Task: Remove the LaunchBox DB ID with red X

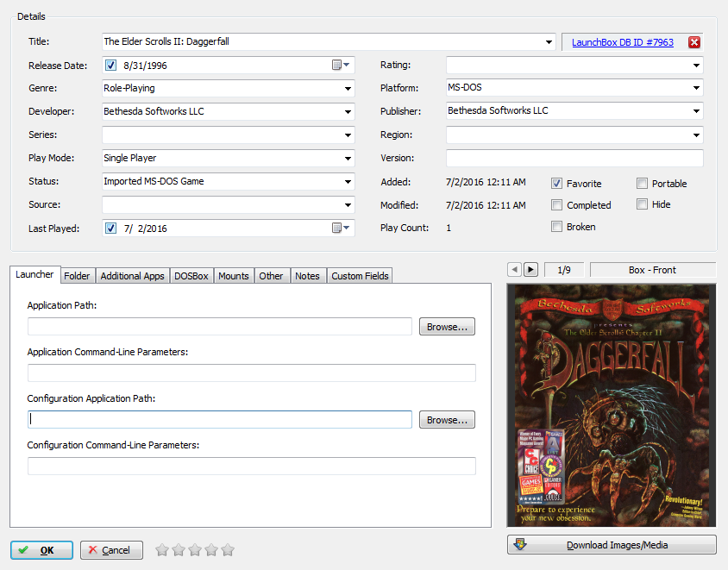Action: (694, 42)
